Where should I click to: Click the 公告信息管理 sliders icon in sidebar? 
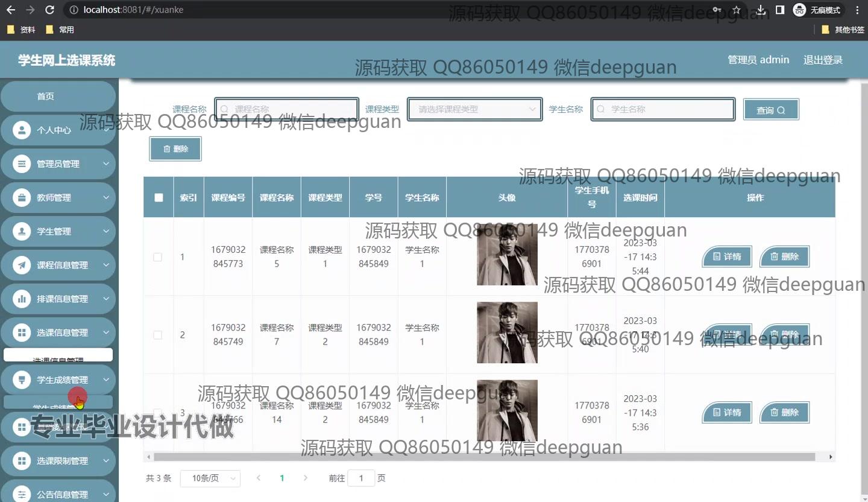22,495
